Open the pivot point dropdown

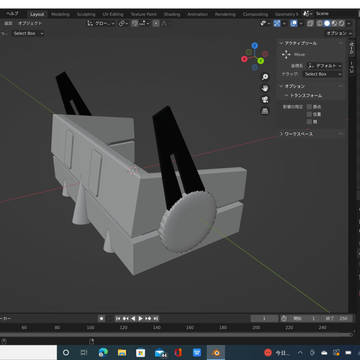pos(123,23)
